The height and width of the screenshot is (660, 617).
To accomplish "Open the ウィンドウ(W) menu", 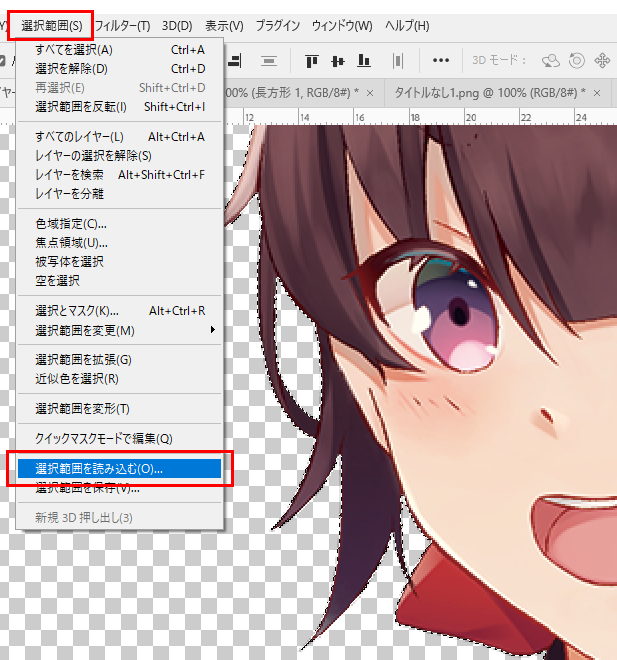I will click(342, 26).
